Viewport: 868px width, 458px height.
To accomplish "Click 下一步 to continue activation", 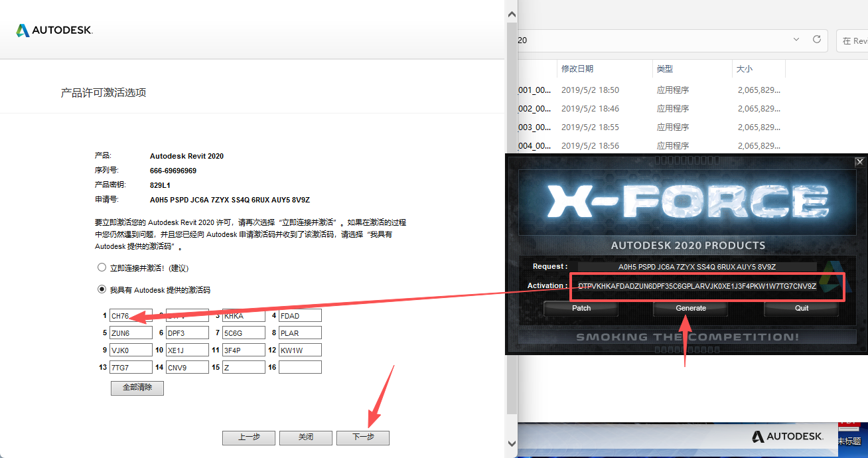I will 362,437.
